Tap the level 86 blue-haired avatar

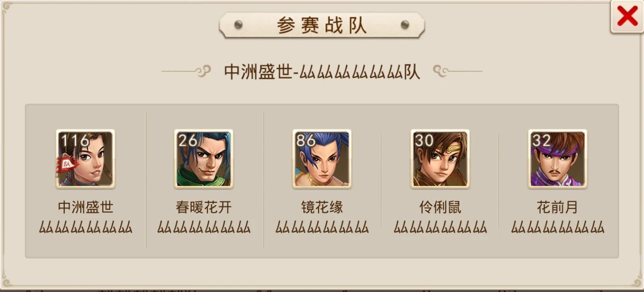coord(322,159)
